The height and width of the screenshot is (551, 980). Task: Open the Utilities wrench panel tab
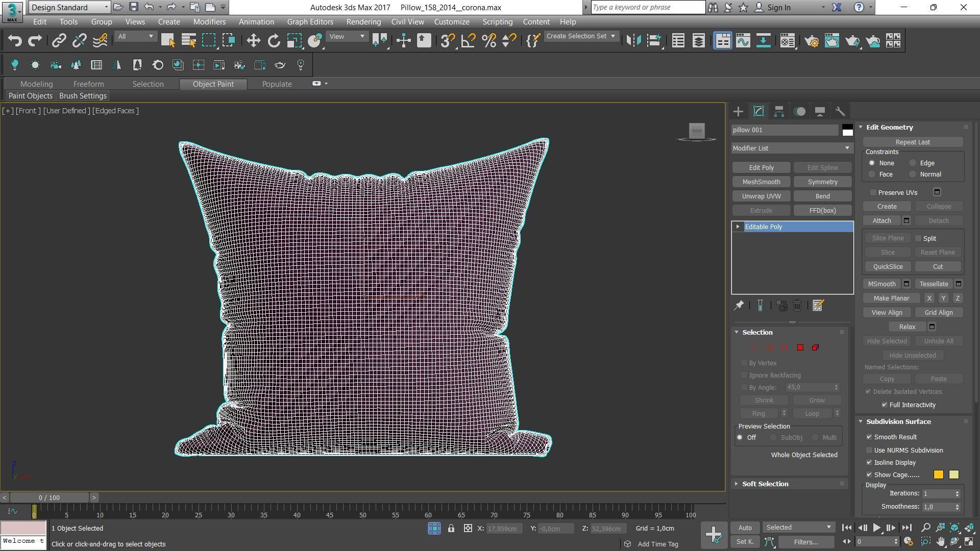(840, 111)
